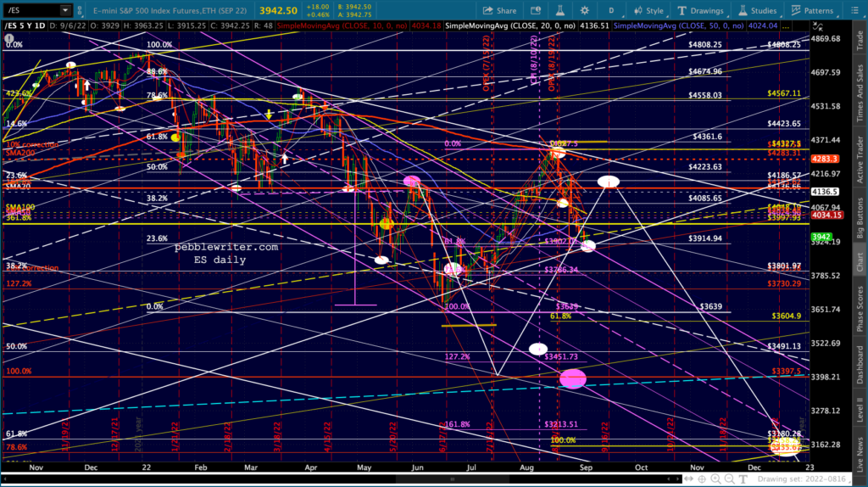The width and height of the screenshot is (868, 487).
Task: Open the D timeframe selector
Action: click(611, 10)
